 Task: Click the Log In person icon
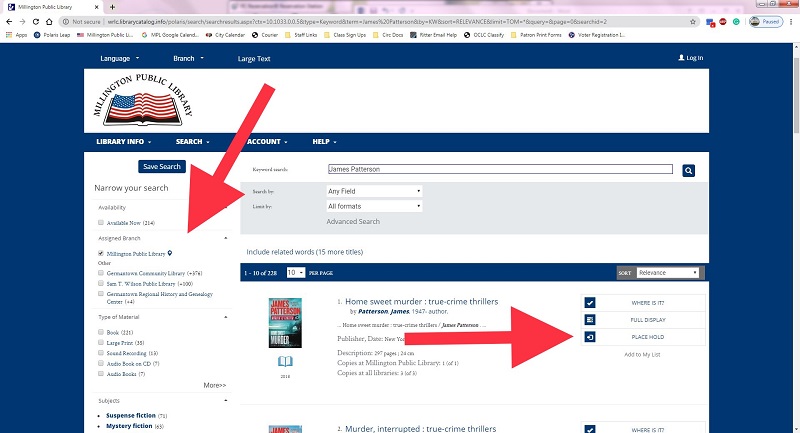pos(681,59)
